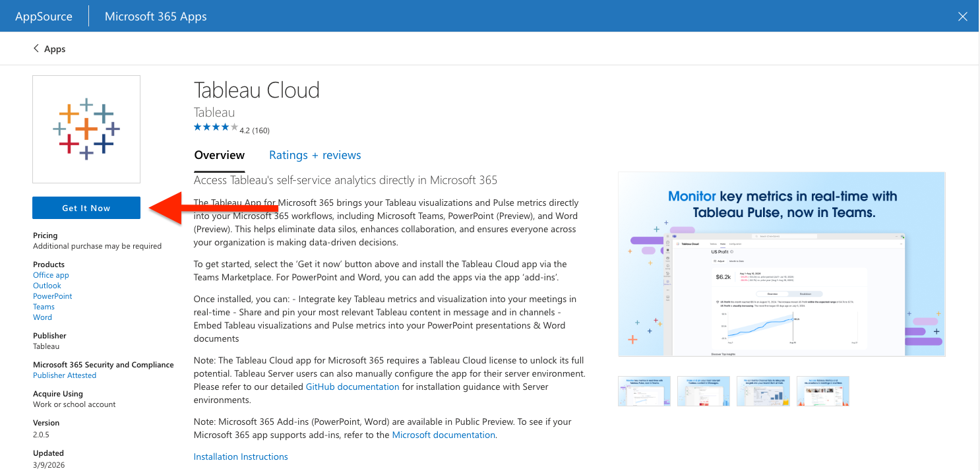The height and width of the screenshot is (471, 980).
Task: Click the Microsoft 365 Apps header label
Action: tap(154, 15)
